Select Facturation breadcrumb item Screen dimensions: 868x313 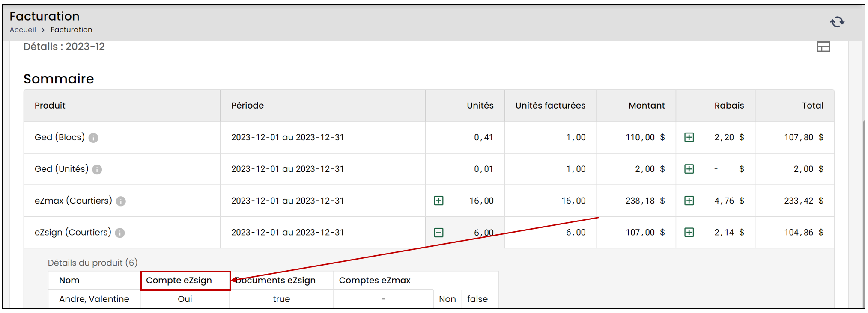(x=71, y=30)
